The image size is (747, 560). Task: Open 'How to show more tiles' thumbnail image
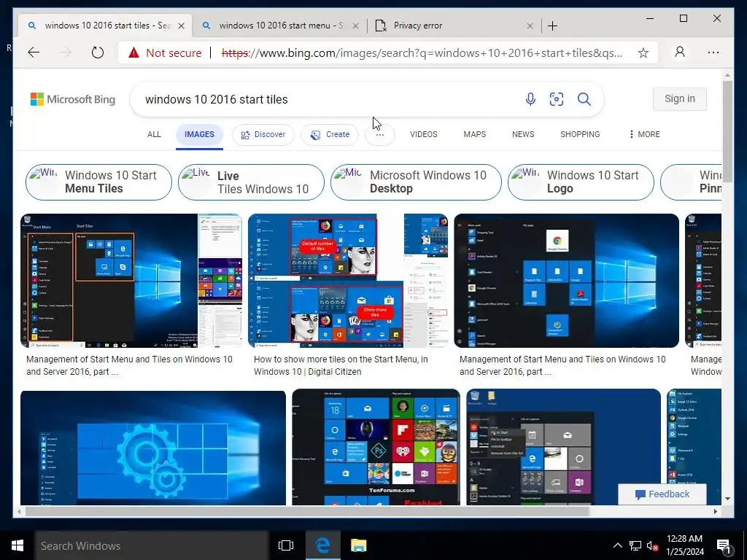pos(348,281)
